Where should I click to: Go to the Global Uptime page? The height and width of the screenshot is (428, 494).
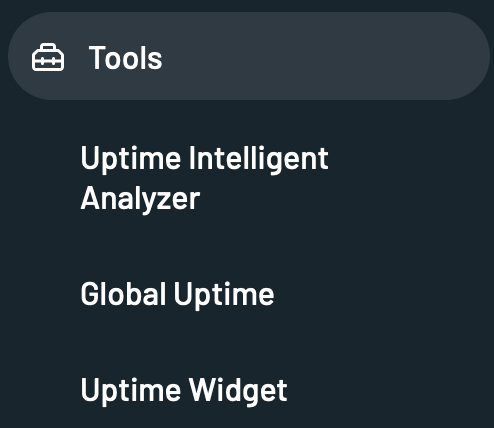point(177,294)
